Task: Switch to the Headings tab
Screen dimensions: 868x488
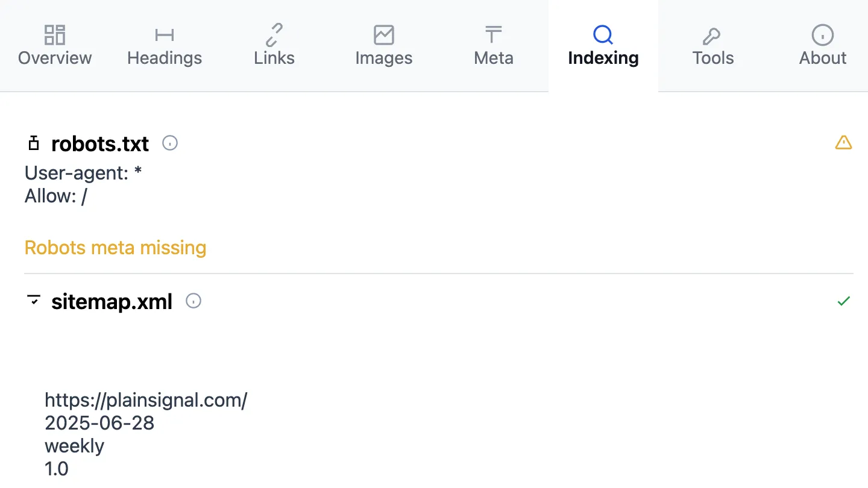Action: (165, 46)
